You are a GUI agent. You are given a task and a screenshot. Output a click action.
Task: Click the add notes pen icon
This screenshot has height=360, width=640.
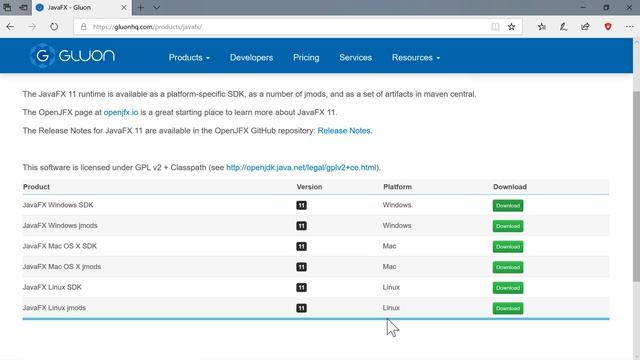[x=564, y=27]
